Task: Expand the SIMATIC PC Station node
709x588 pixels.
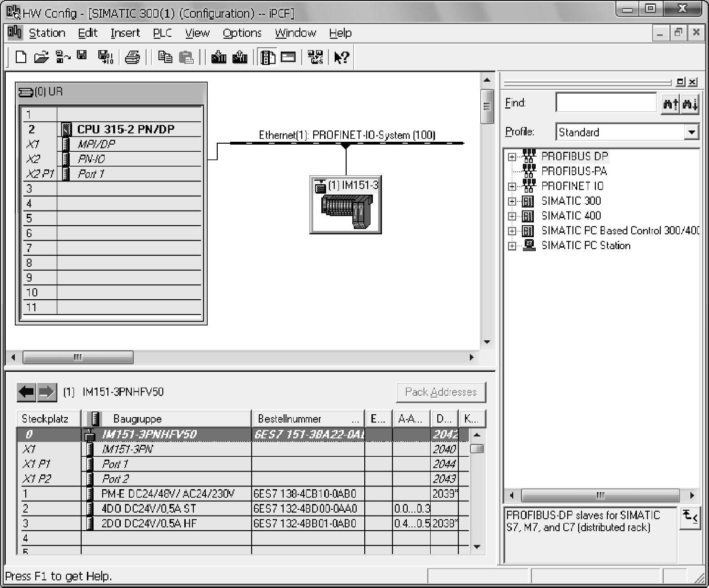Action: coord(512,246)
